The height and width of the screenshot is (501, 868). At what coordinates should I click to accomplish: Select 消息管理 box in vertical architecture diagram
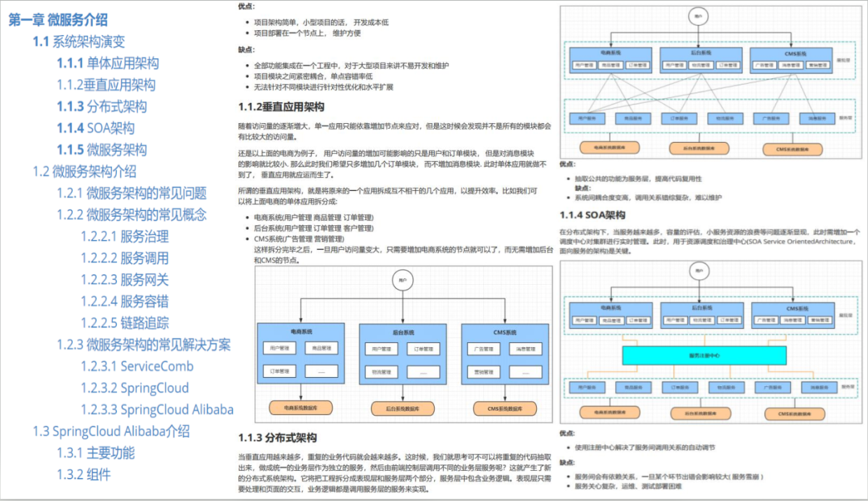click(525, 348)
